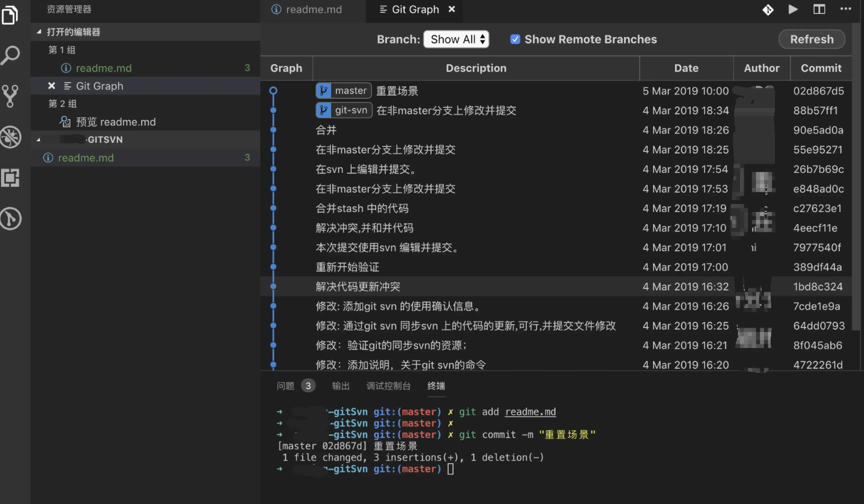864x504 pixels.
Task: Toggle Show Remote Branches checkbox
Action: (x=515, y=39)
